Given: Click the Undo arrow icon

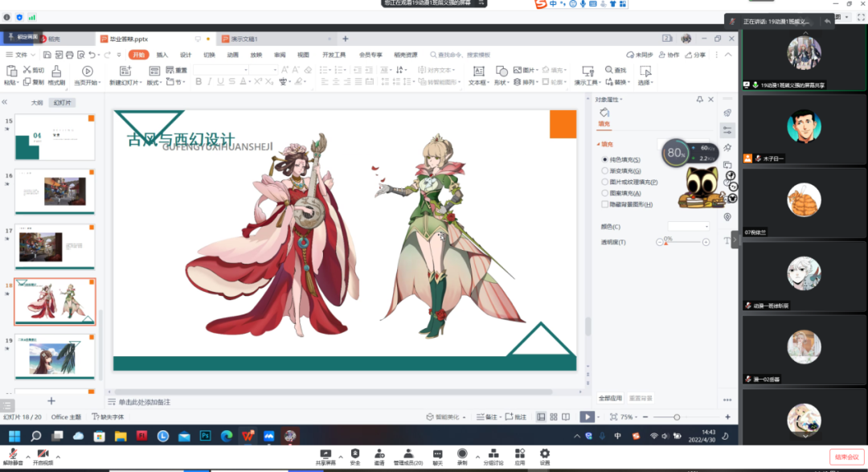Looking at the screenshot, I should (x=92, y=55).
